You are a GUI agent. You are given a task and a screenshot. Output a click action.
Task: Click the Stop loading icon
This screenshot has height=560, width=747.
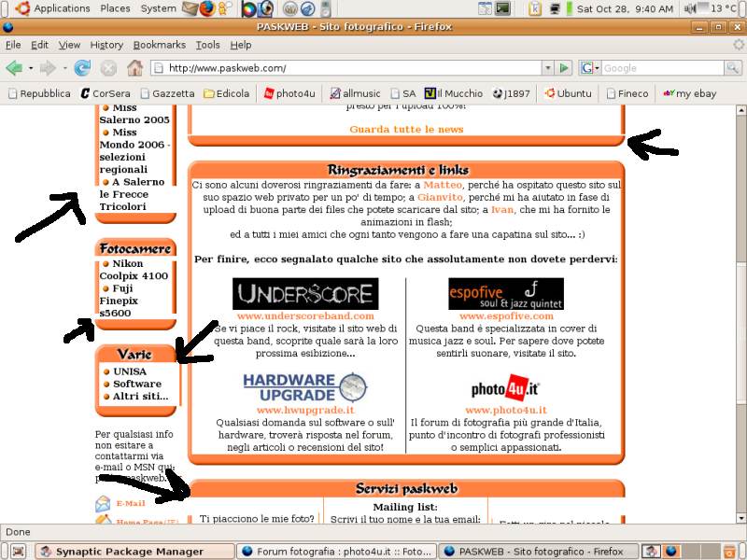tap(108, 68)
